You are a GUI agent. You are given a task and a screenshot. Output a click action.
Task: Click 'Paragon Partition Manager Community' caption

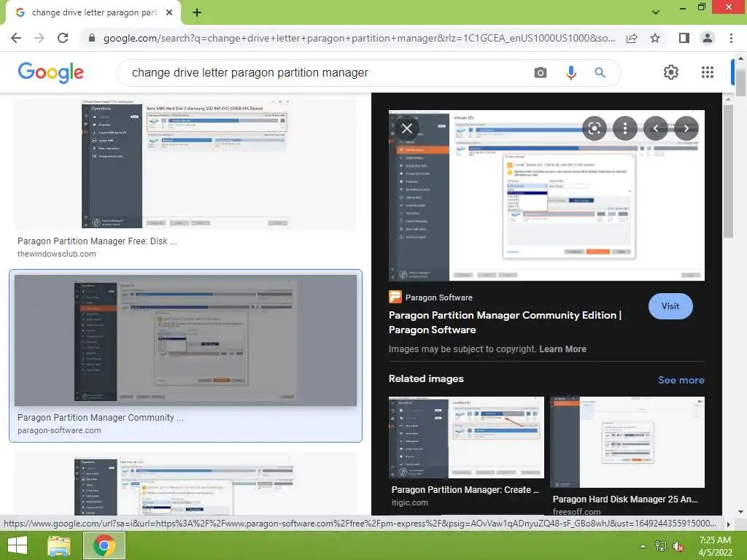pyautogui.click(x=101, y=418)
